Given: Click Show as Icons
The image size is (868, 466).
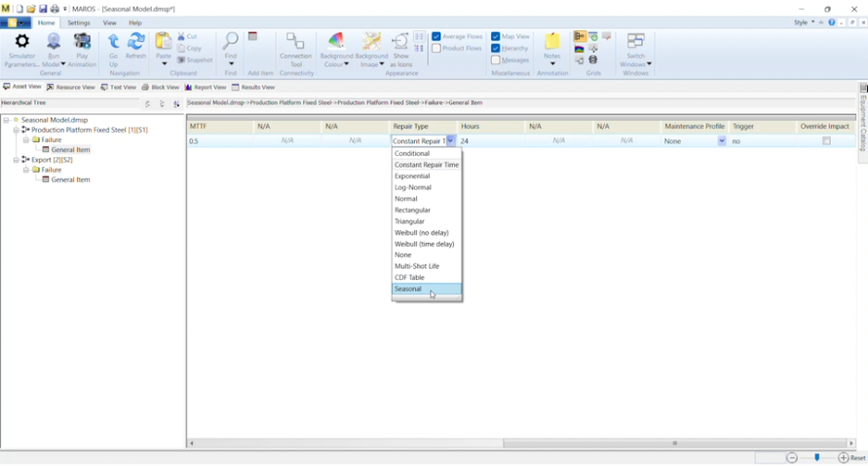Looking at the screenshot, I should [400, 42].
